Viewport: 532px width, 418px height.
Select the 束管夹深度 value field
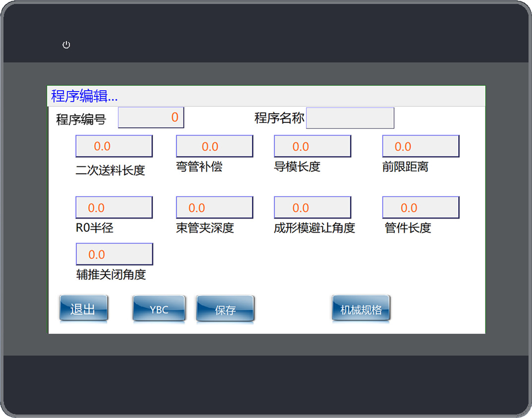(x=214, y=207)
